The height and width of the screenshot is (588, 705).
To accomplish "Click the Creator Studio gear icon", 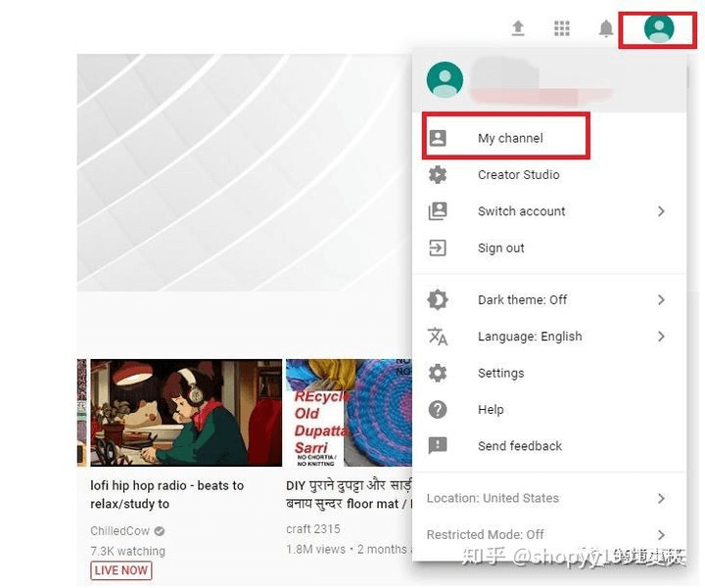I will pos(438,175).
